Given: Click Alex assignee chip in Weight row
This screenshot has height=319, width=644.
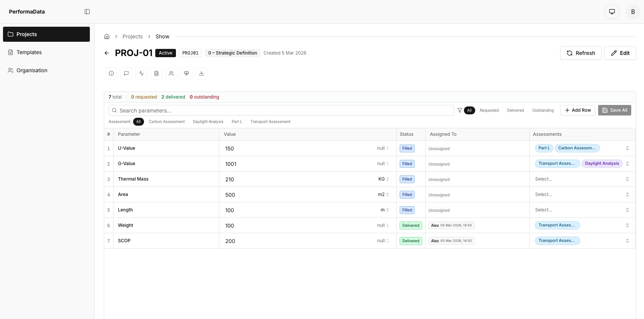Looking at the screenshot, I should point(451,225).
